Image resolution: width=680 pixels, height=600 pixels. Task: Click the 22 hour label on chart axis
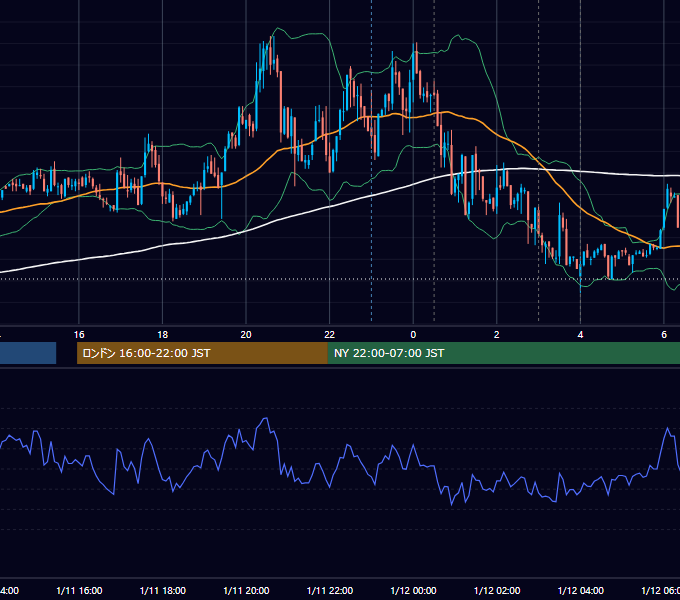[x=330, y=335]
